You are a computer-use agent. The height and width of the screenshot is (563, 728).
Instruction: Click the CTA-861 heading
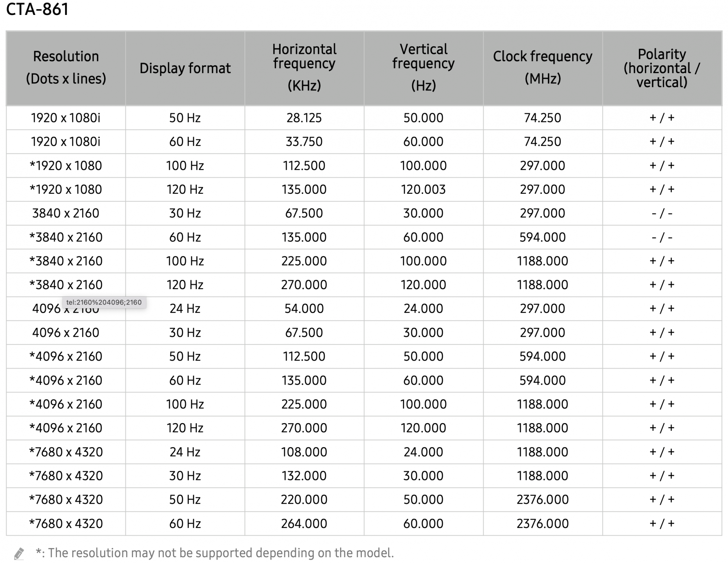(37, 9)
